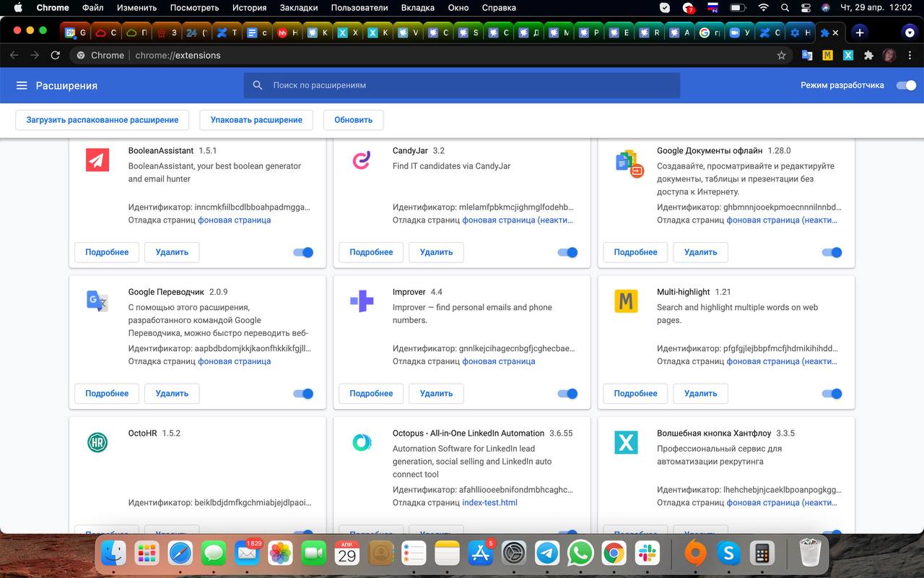Click the Волшебная кнопка Хантфлоу X icon

pos(626,442)
